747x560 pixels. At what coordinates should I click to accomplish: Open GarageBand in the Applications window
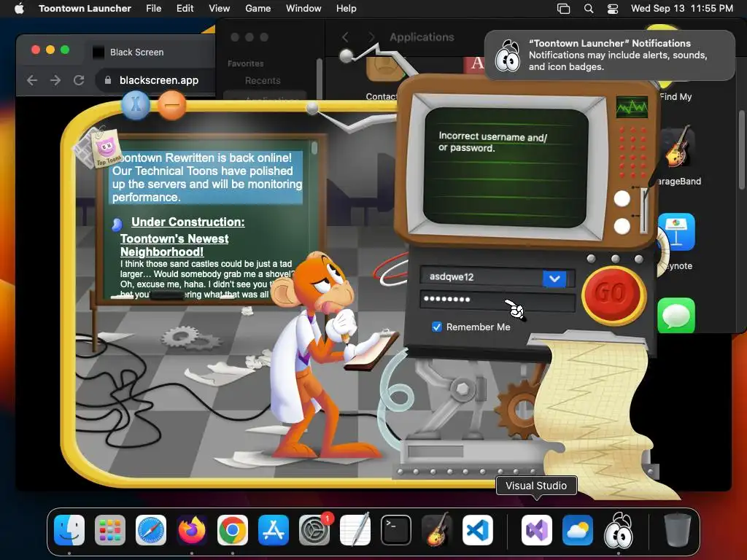[678, 147]
